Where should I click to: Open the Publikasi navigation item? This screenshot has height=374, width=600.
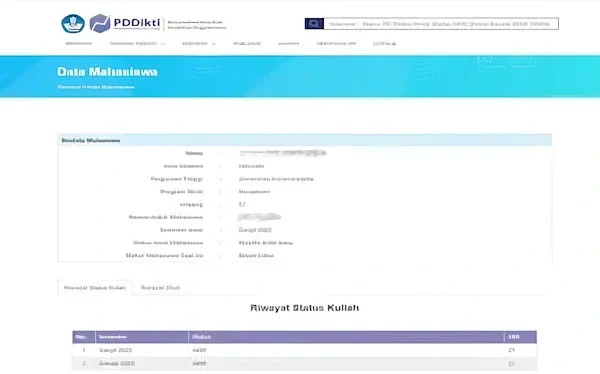click(x=247, y=44)
